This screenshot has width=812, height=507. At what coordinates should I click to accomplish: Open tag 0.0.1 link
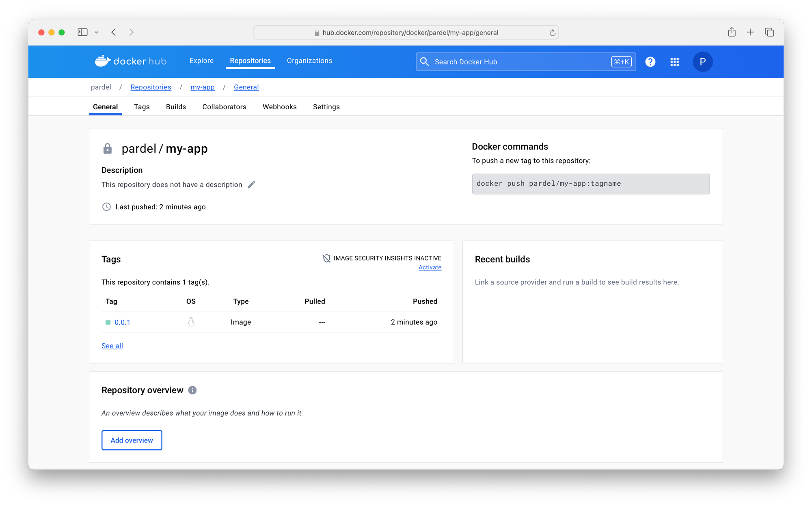122,322
